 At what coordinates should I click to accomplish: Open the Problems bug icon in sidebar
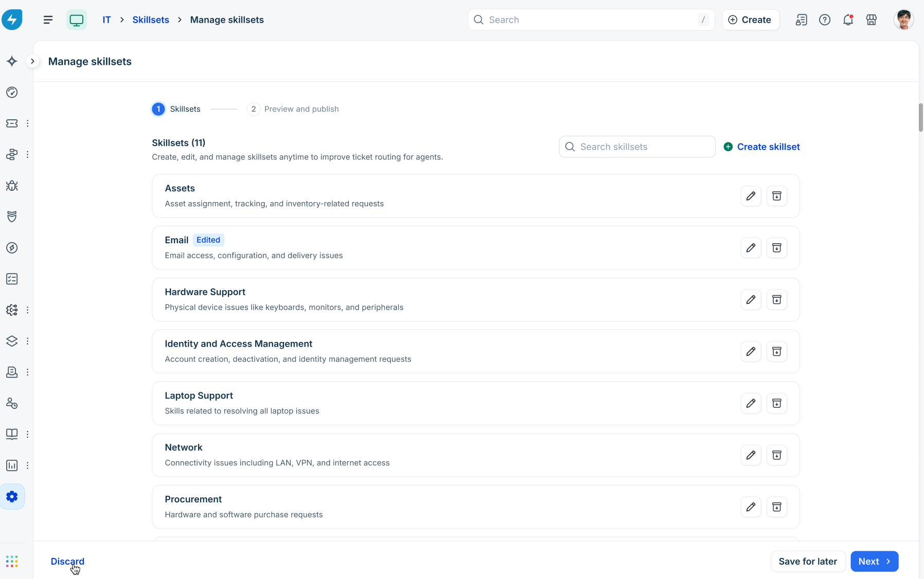[12, 186]
